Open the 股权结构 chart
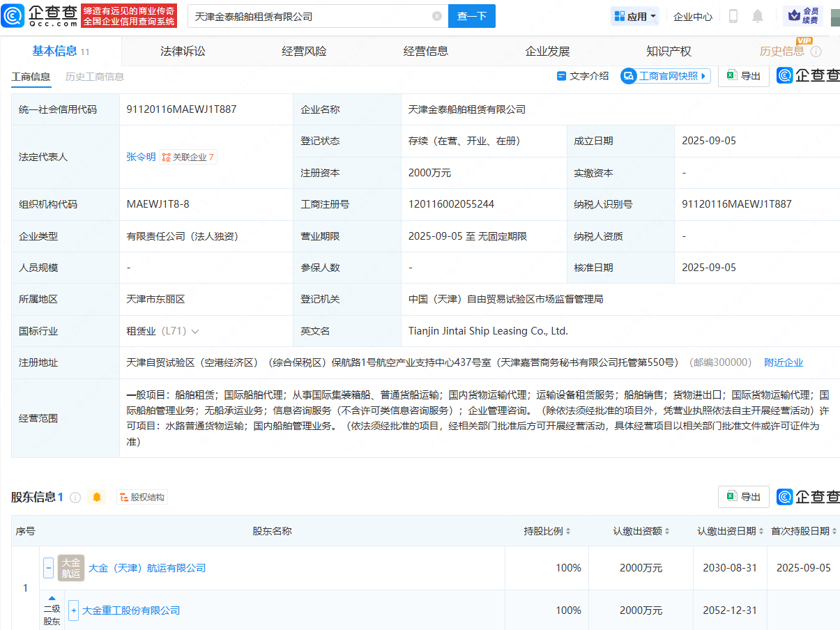This screenshot has height=630, width=840. pyautogui.click(x=142, y=497)
